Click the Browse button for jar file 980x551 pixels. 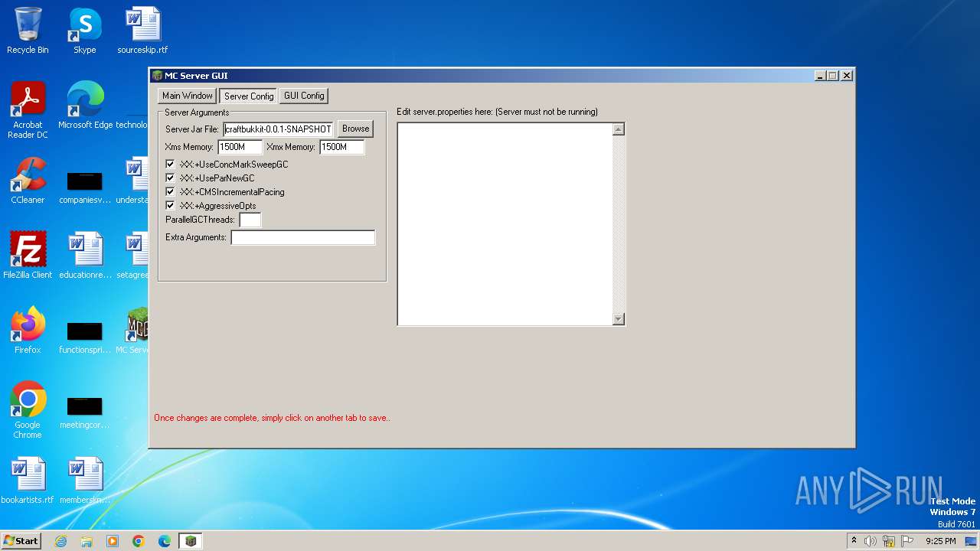pos(355,129)
